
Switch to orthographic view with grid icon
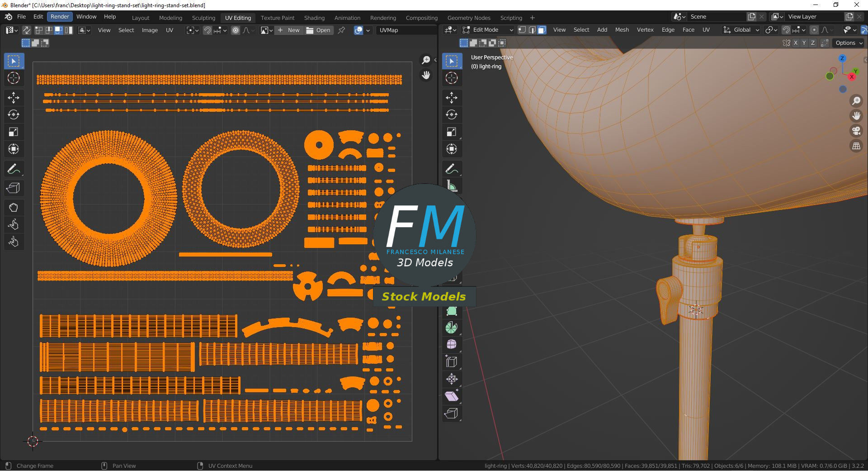[x=856, y=146]
